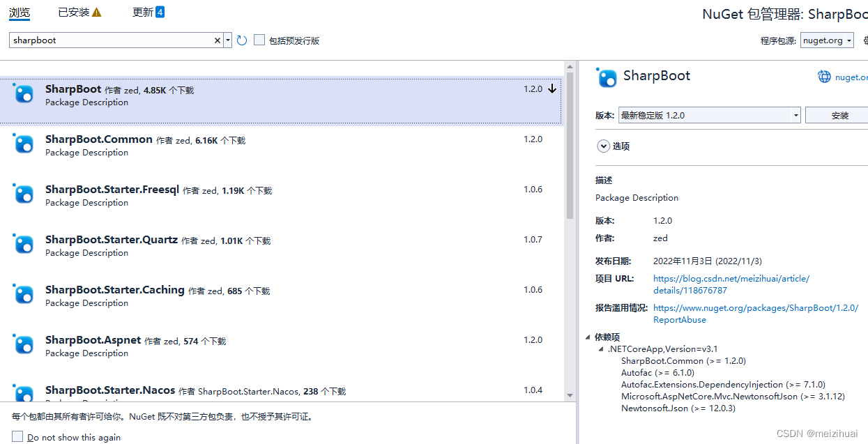Click the warning icon on the 已安装 tab
The height and width of the screenshot is (444, 868).
(x=97, y=13)
